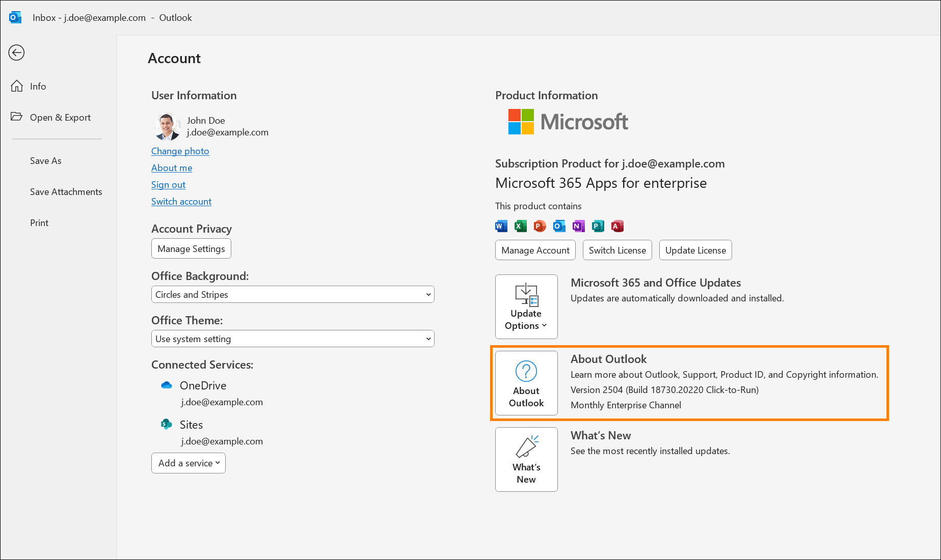This screenshot has width=941, height=560.
Task: Click 'See the most recently installed updates' text
Action: coord(650,451)
